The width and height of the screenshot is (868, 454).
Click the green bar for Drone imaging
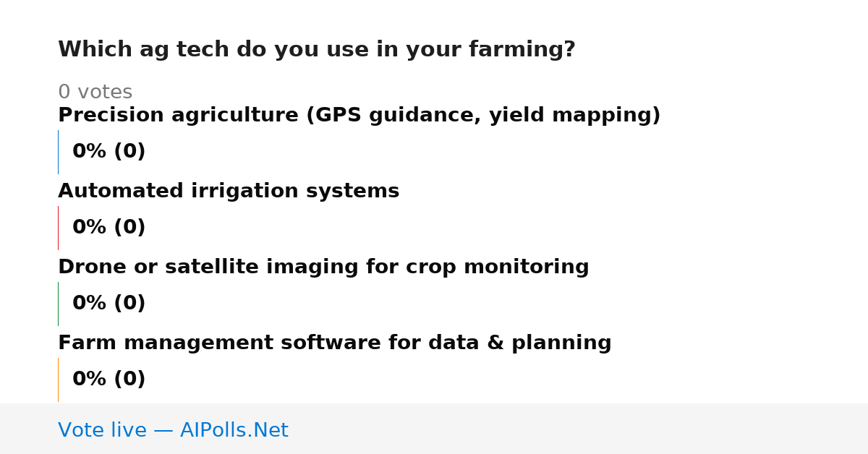point(58,304)
